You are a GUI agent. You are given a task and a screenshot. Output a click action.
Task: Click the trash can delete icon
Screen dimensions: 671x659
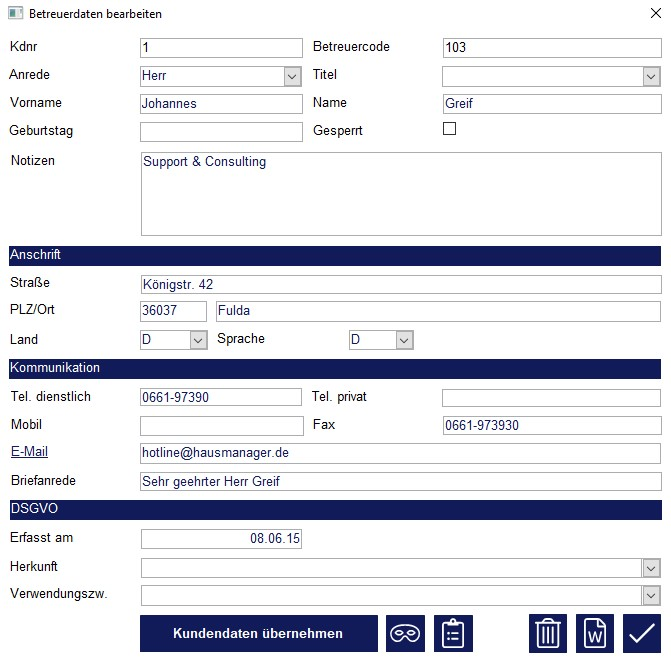[548, 634]
